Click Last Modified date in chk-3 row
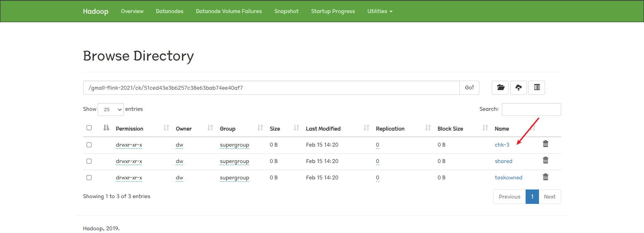This screenshot has height=233, width=644. (x=322, y=145)
